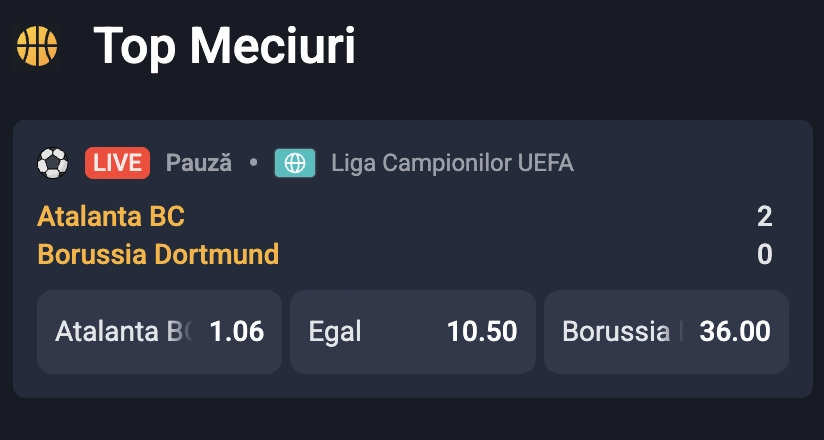Click the basketball icon beside Top Meciuri

[37, 46]
